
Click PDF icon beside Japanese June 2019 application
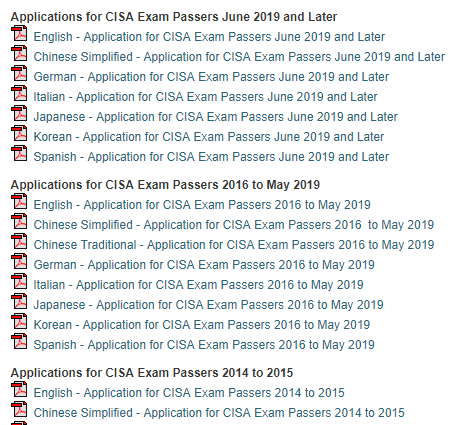pyautogui.click(x=19, y=113)
